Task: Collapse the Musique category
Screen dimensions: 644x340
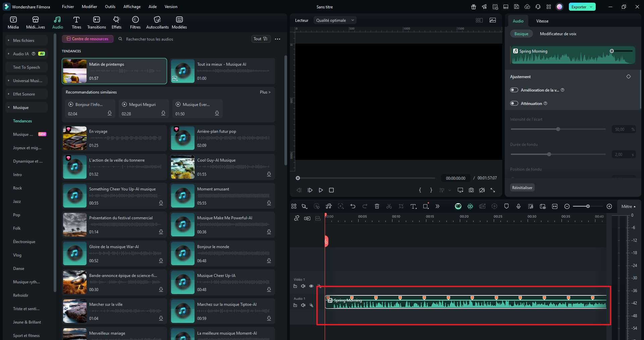Action: coord(26,107)
